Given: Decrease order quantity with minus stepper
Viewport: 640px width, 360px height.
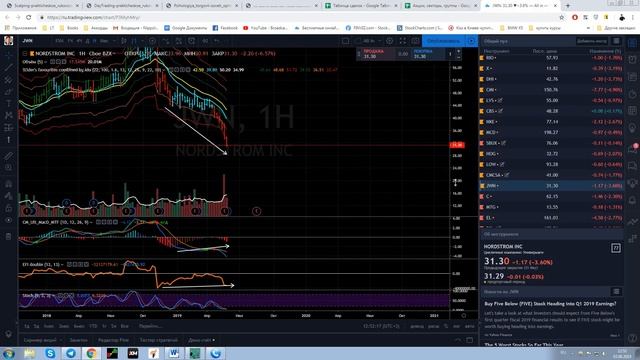Looking at the screenshot, I should (x=458, y=57).
